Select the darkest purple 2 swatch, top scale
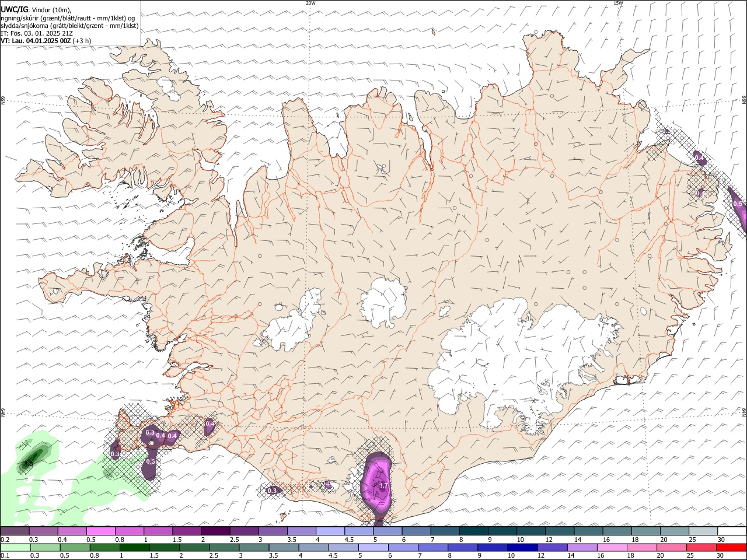Screen dimensions: 747x560 (x=215, y=531)
